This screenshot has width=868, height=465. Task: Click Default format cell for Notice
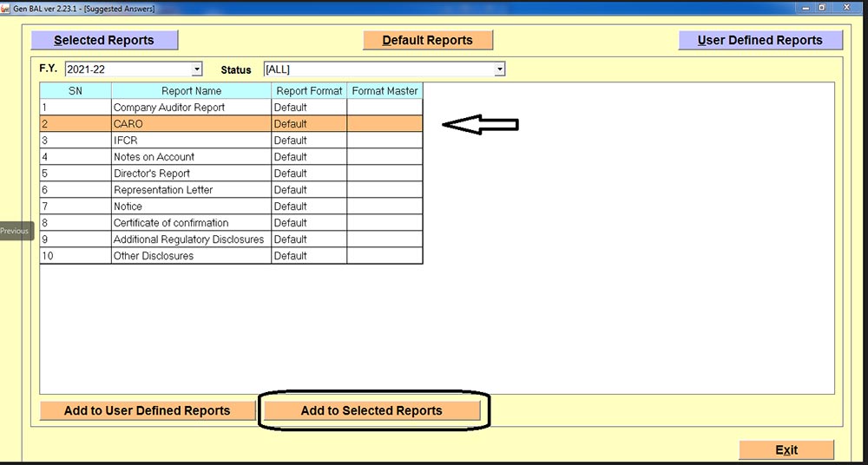pos(310,206)
